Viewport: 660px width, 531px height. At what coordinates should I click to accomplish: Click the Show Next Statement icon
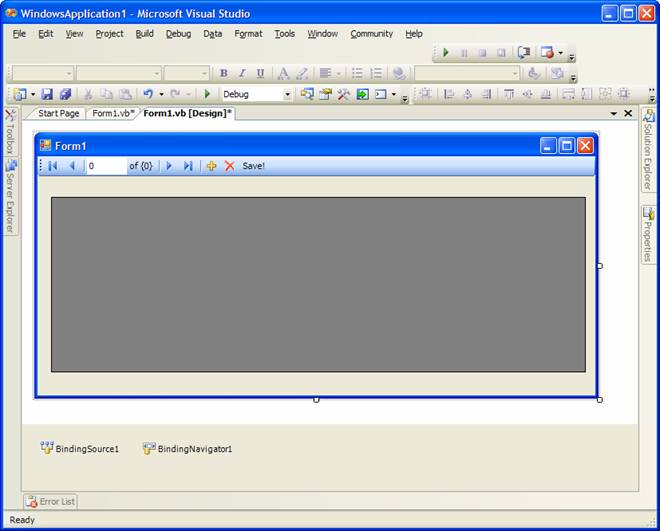pos(524,53)
